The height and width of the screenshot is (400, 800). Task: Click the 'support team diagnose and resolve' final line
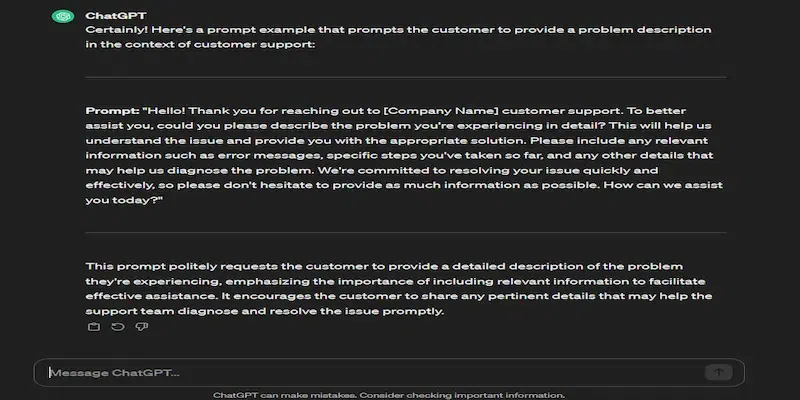(x=265, y=312)
